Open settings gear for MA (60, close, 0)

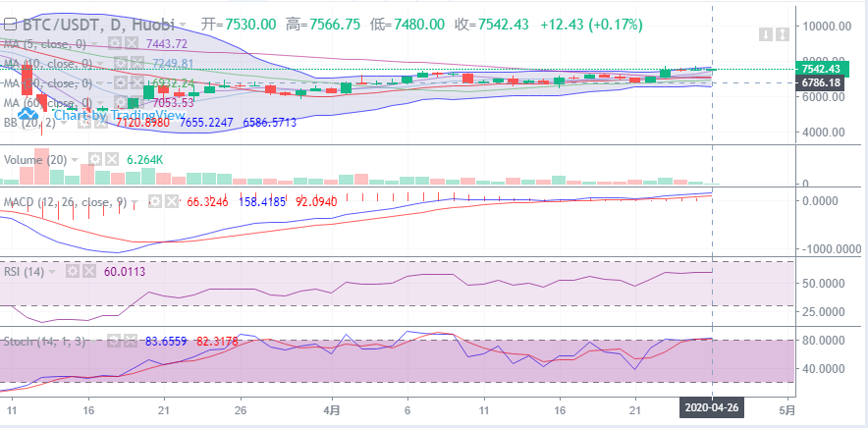(121, 102)
